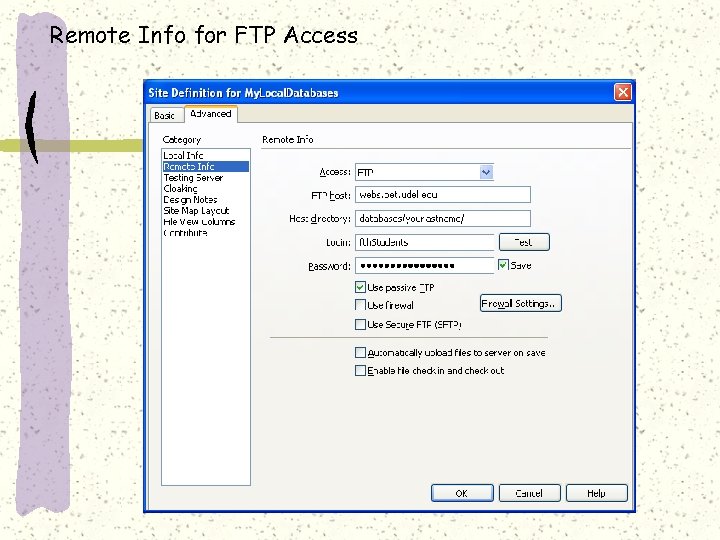
Task: Click the FTP host input field
Action: tap(443, 195)
